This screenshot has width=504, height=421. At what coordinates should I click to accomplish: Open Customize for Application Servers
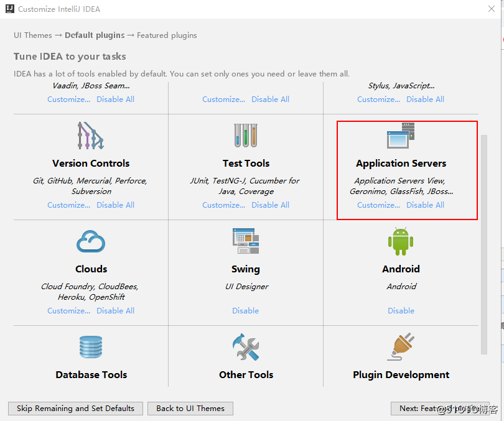(379, 205)
